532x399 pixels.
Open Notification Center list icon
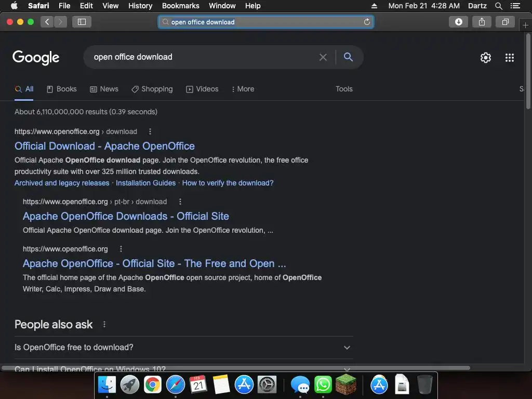[515, 6]
